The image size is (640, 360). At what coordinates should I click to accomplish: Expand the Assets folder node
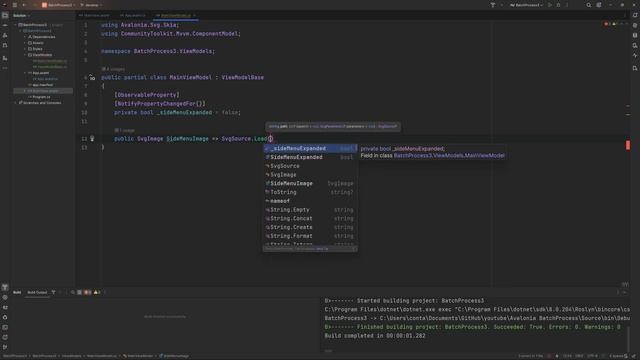coord(25,43)
